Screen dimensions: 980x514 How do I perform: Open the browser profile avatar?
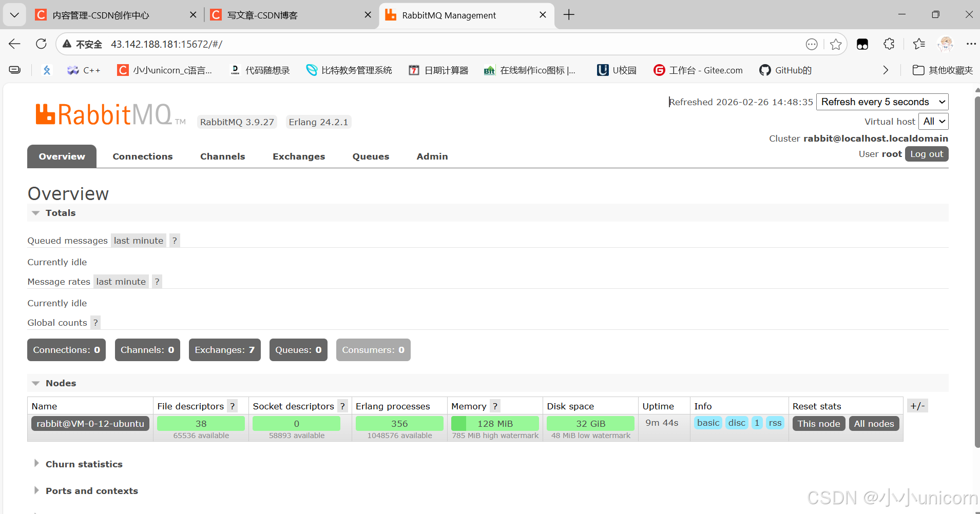[x=945, y=44]
